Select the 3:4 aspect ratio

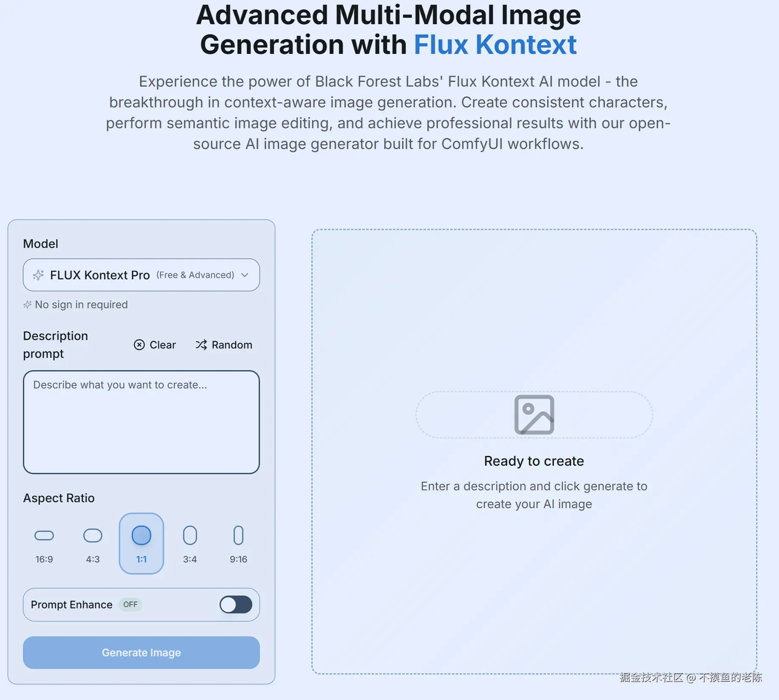click(x=190, y=544)
